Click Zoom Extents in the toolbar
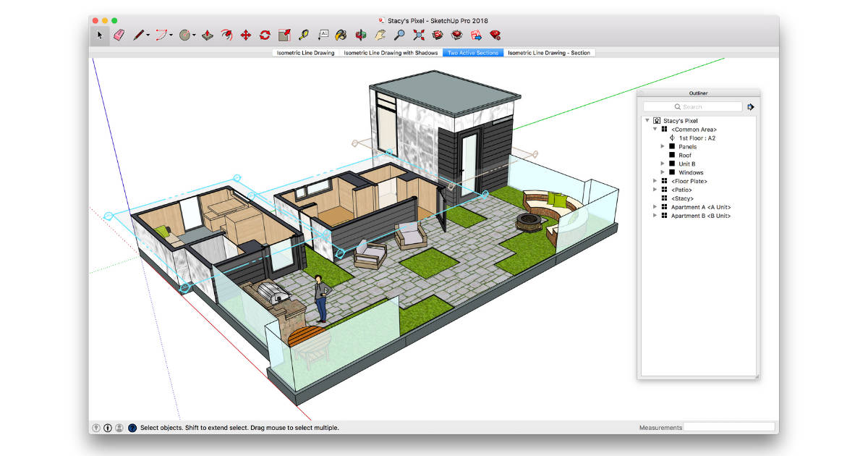This screenshot has width=868, height=456. (x=418, y=34)
